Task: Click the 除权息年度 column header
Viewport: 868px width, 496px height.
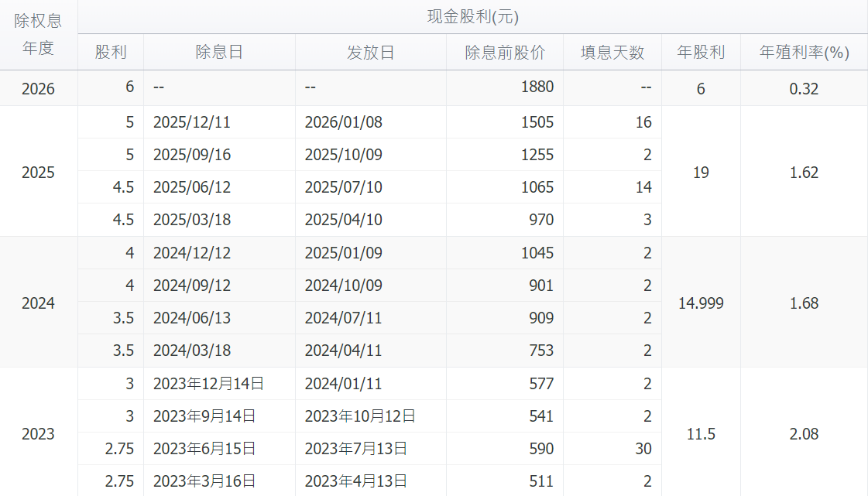Action: click(x=38, y=35)
